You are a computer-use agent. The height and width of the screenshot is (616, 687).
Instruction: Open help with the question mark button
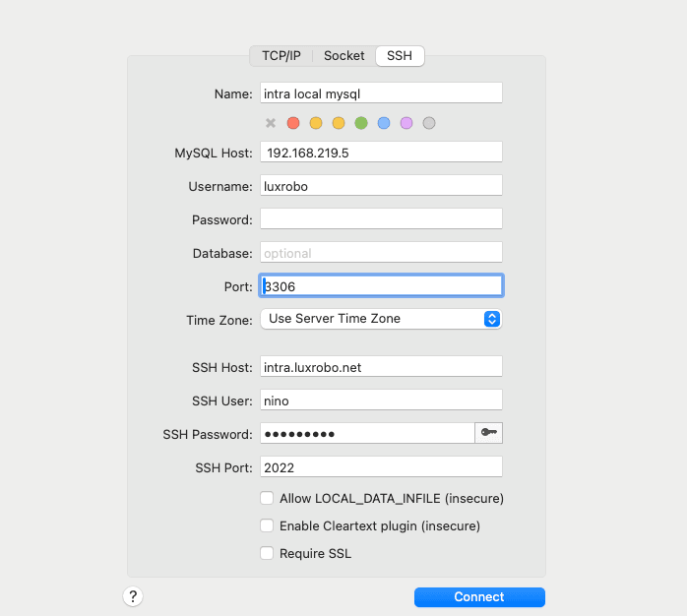pyautogui.click(x=134, y=596)
